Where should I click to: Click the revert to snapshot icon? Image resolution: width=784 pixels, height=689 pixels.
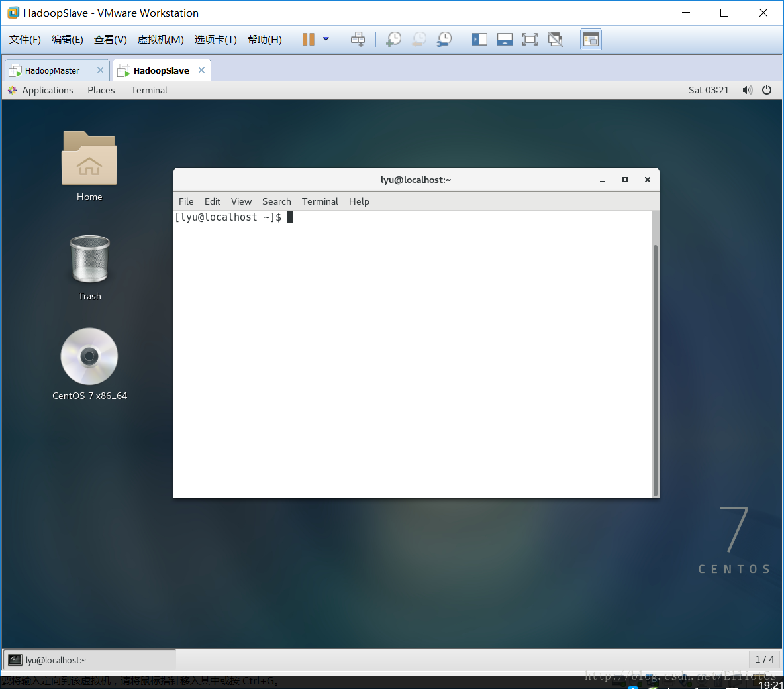coord(419,40)
